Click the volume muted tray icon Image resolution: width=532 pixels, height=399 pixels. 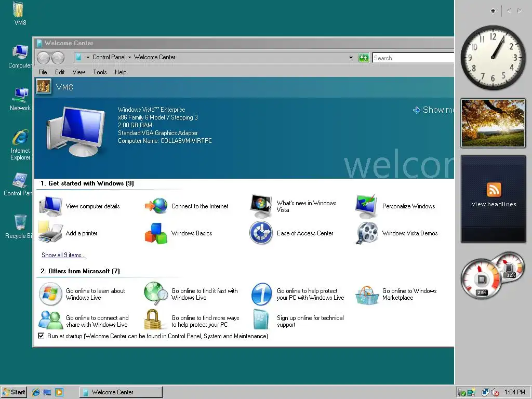coord(495,393)
